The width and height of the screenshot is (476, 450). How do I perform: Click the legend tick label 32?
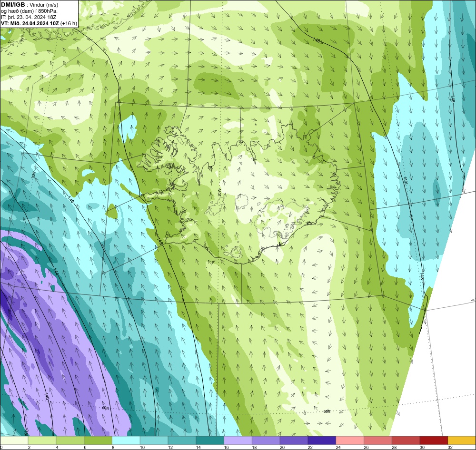click(x=450, y=447)
